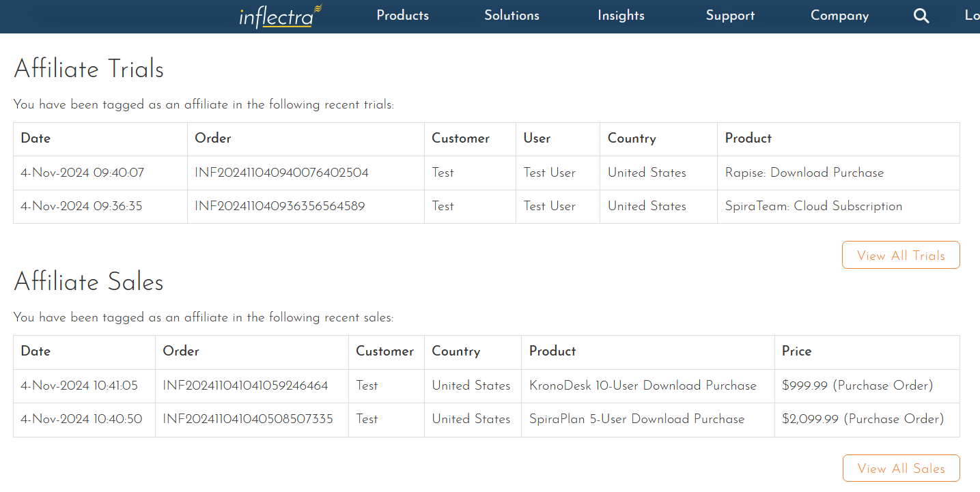Click the Price column header

tap(796, 351)
